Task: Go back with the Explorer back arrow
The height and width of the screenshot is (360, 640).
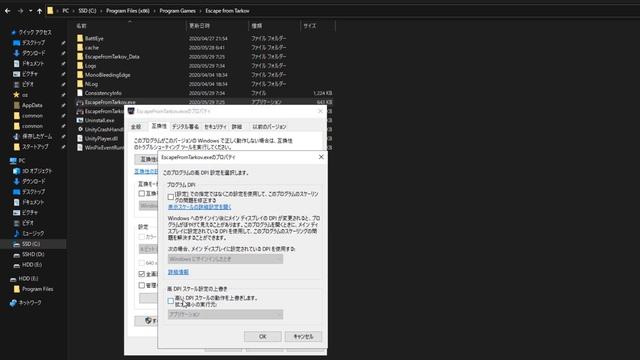Action: coord(7,11)
